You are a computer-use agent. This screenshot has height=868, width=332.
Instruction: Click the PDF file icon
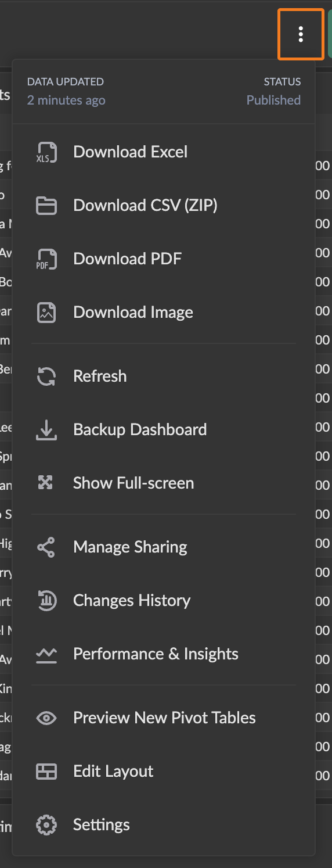(46, 259)
